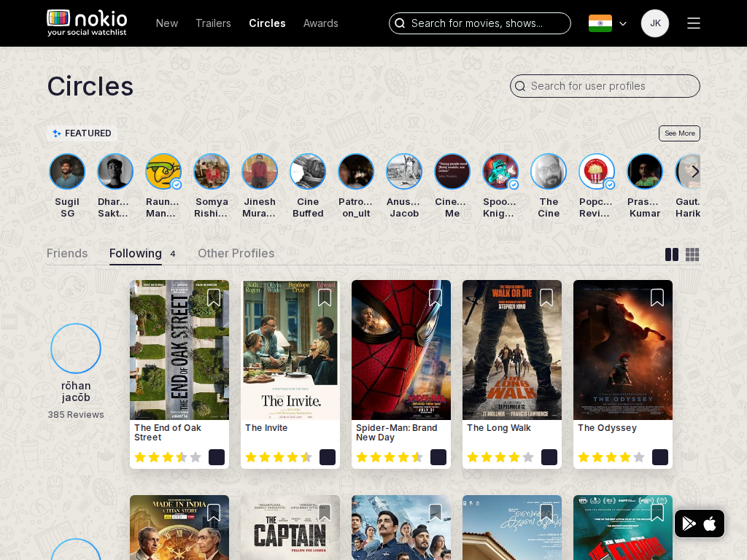747x560 pixels.
Task: Open Jinesh Mura featured profile avatar
Action: [x=260, y=171]
